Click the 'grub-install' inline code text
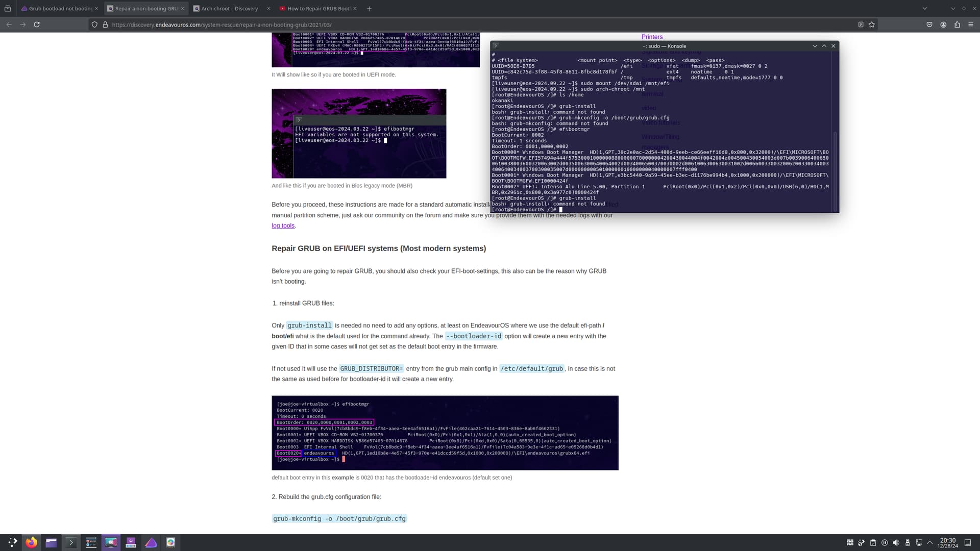980x551 pixels. (309, 325)
